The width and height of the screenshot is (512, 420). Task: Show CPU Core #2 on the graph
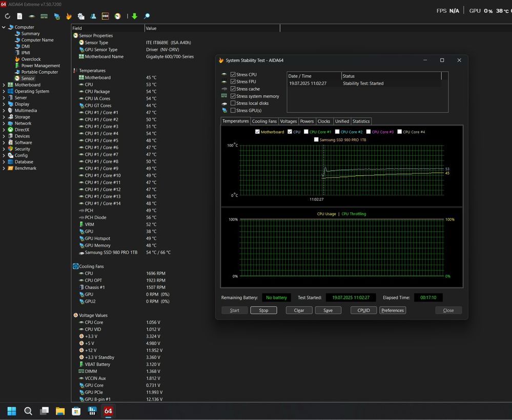(337, 132)
